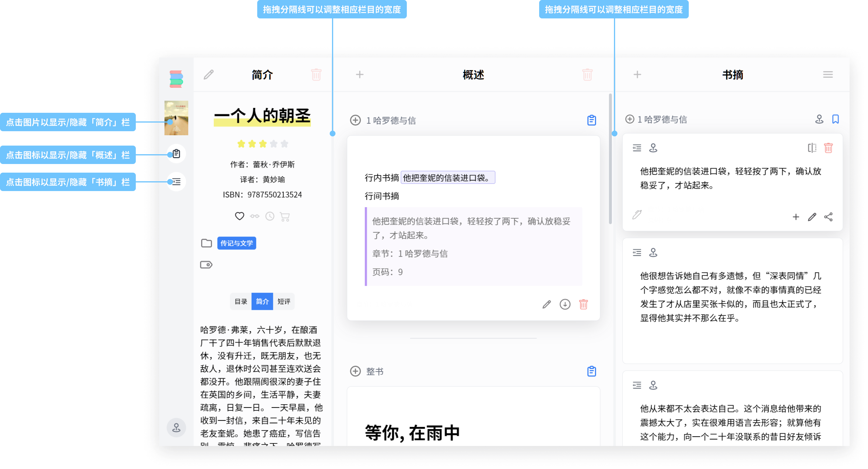
Task: Select the 传记与文学 category tag
Action: click(236, 243)
